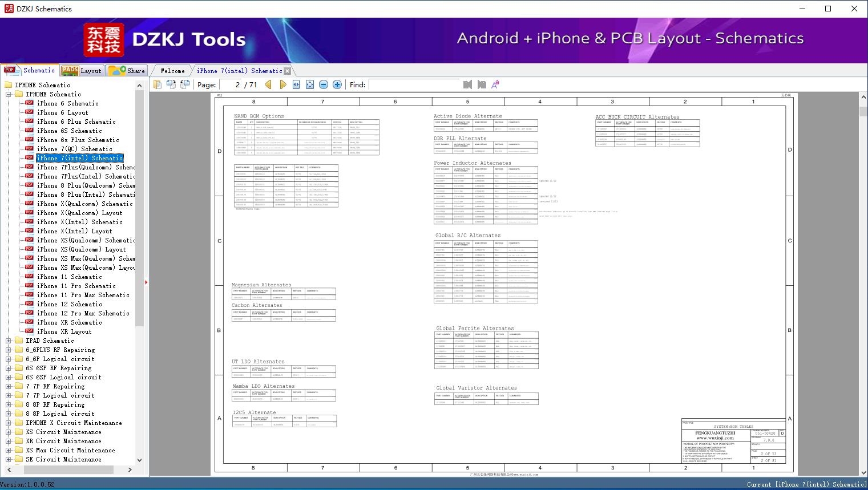Viewport: 868px width, 490px height.
Task: Click the folder icon of IPAD Schematic
Action: pos(18,341)
